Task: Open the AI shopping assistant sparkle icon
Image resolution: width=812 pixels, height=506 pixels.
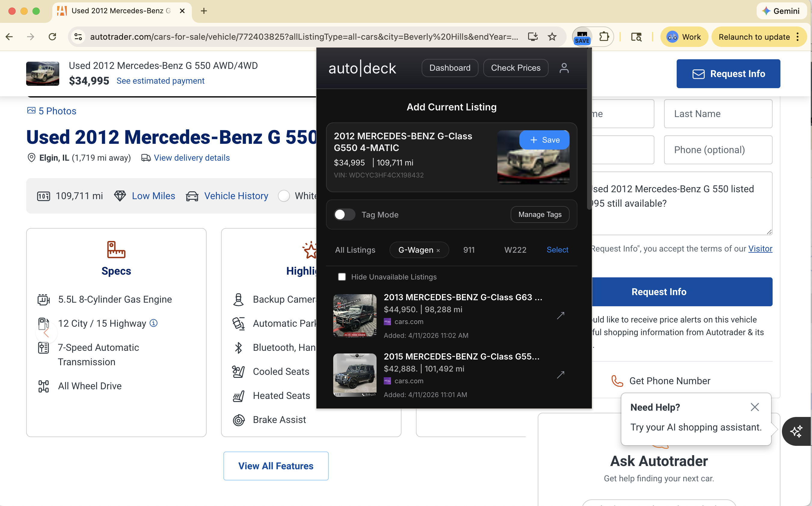Action: [797, 431]
